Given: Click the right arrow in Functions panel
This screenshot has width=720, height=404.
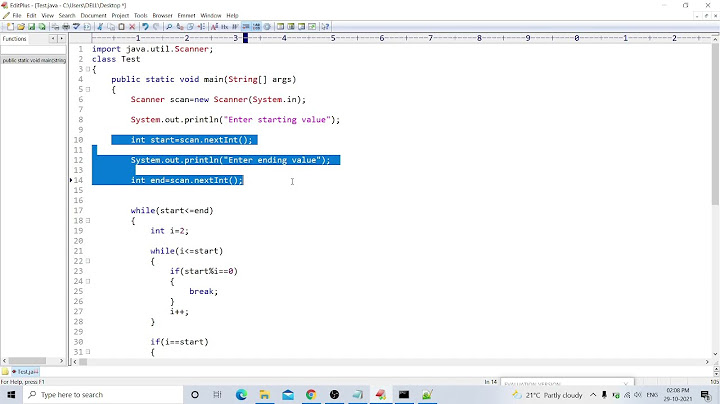Looking at the screenshot, I should 61,39.
